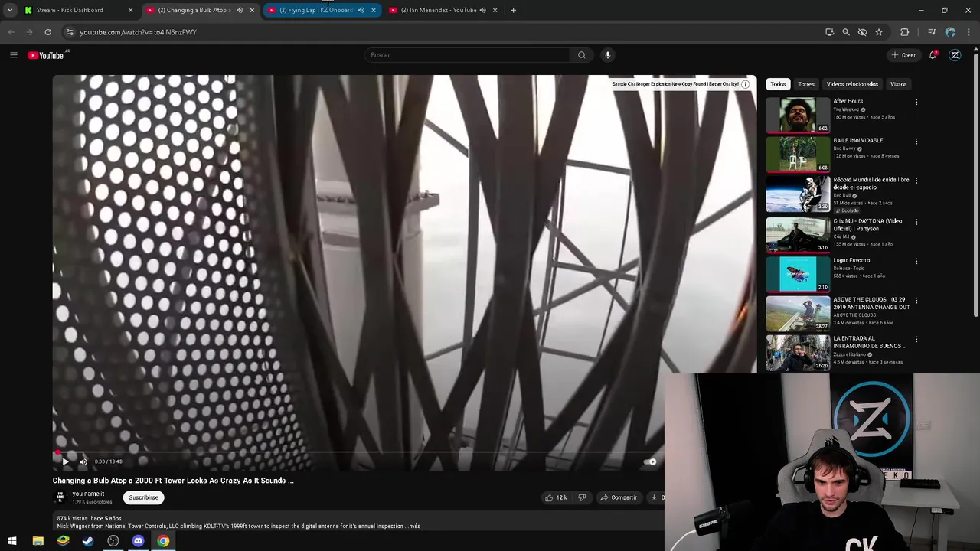Open more options for Récord Mundial video

pyautogui.click(x=916, y=181)
